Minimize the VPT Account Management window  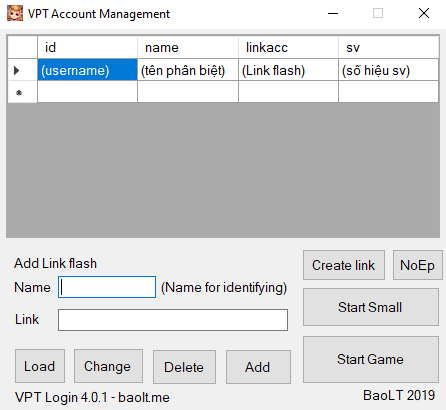333,13
